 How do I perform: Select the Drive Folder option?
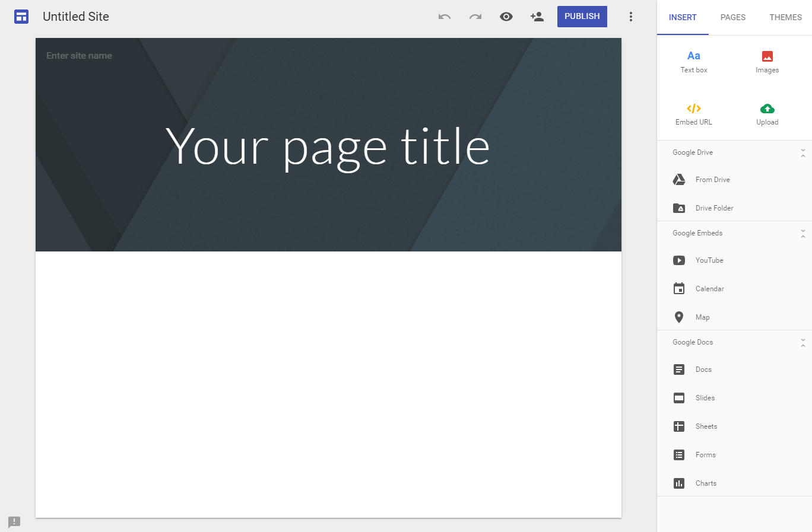(x=714, y=208)
